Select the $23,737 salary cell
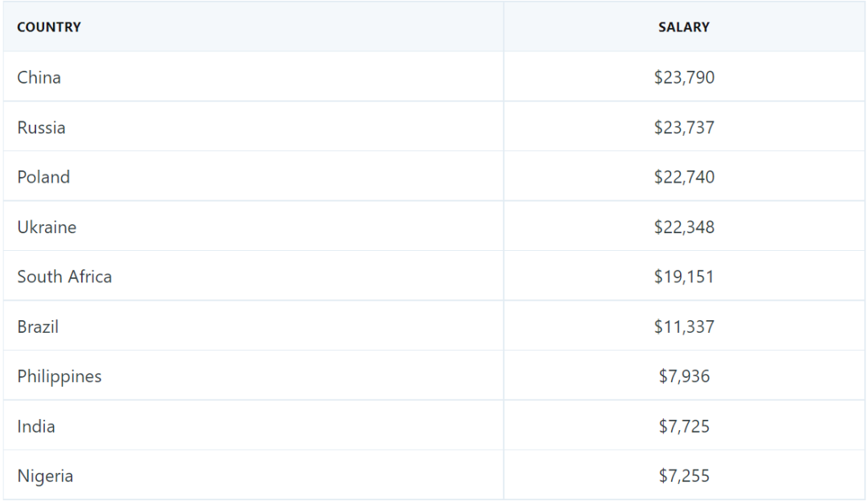The image size is (868, 501). click(x=684, y=127)
